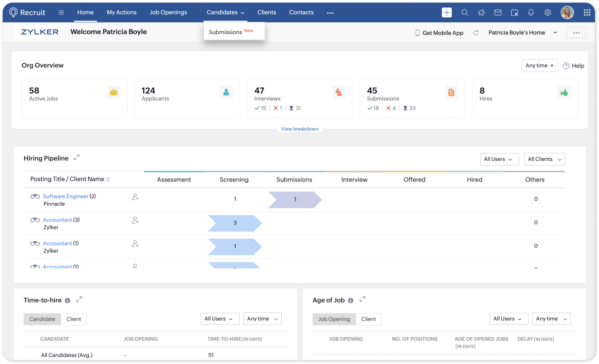This screenshot has width=599, height=364.
Task: Open the calendar icon in top bar
Action: coord(514,13)
